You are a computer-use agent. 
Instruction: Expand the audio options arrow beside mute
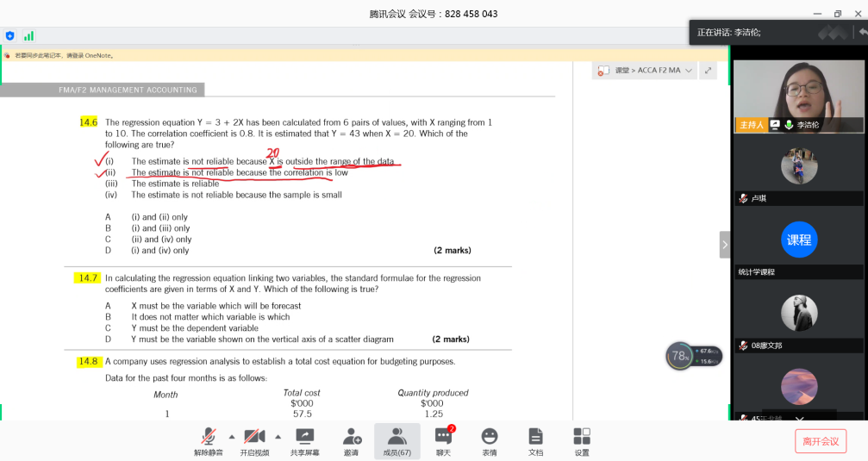(x=231, y=436)
